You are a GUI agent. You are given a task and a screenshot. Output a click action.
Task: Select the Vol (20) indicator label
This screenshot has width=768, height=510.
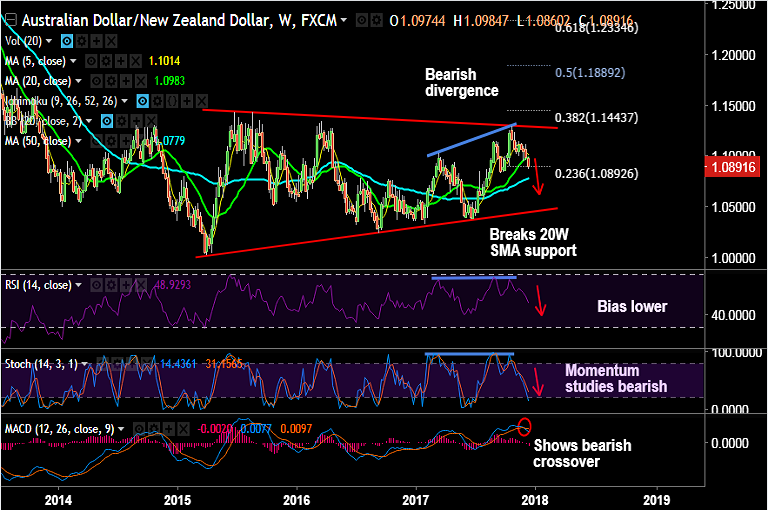tap(24, 41)
